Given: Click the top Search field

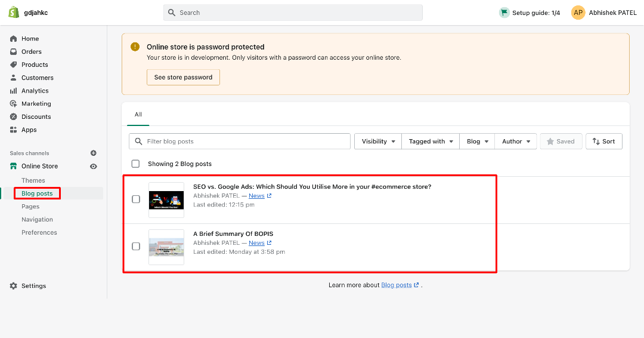Looking at the screenshot, I should tap(293, 13).
